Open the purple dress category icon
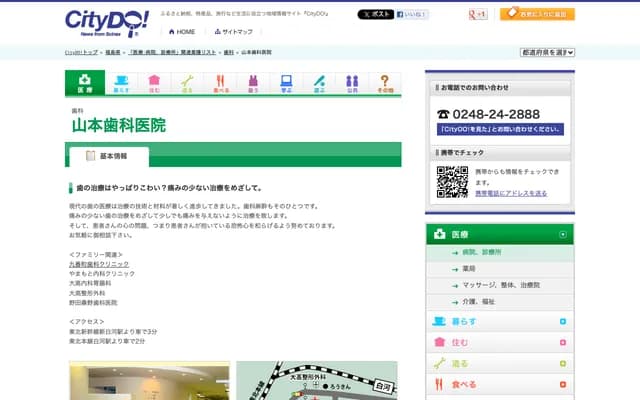 pyautogui.click(x=253, y=84)
